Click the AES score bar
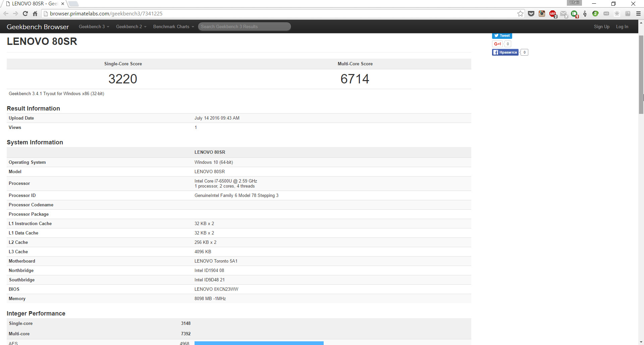 259,343
